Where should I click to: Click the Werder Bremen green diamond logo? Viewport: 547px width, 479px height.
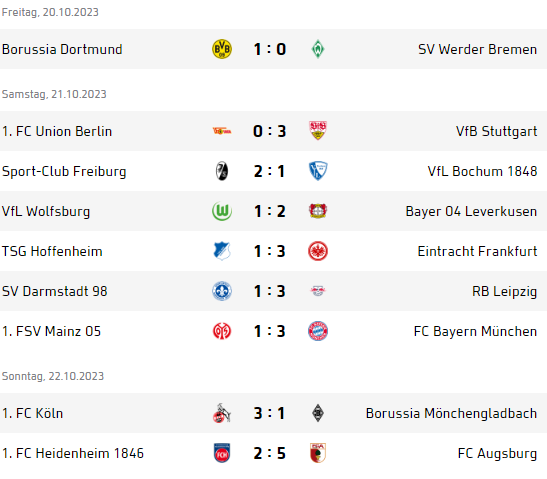(318, 49)
